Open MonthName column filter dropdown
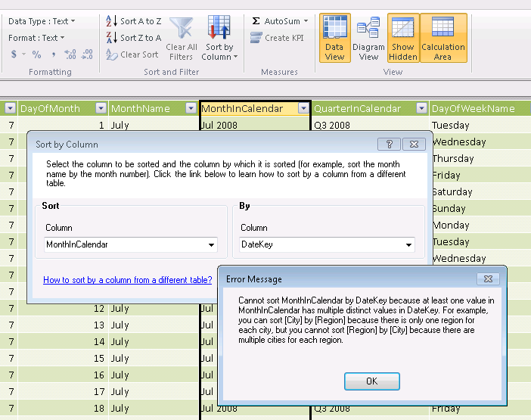This screenshot has width=531, height=420. (x=191, y=108)
